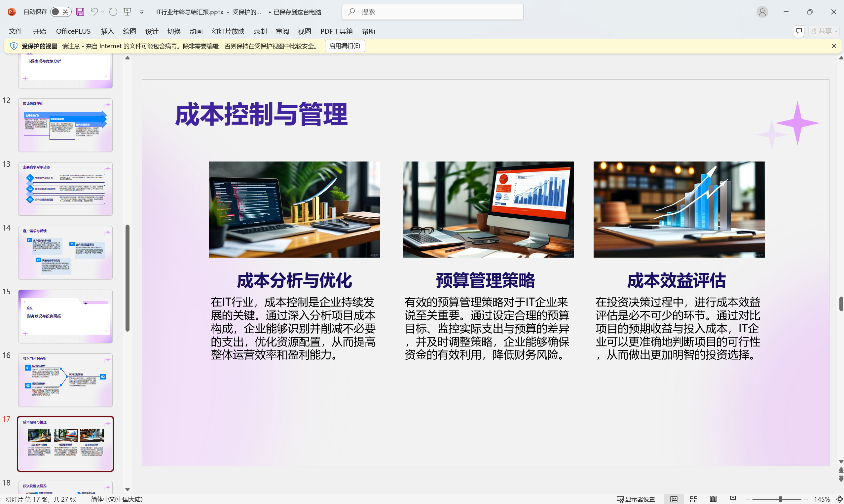Screen dimensions: 844x504
Task: Open the 设计 ribbon tab
Action: pyautogui.click(x=152, y=31)
